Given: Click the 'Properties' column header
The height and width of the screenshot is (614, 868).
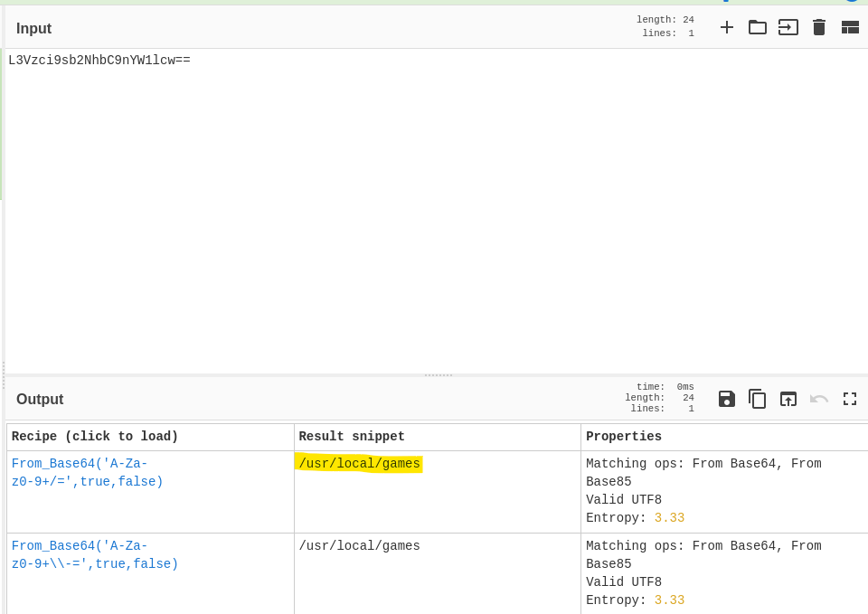Looking at the screenshot, I should (x=623, y=437).
